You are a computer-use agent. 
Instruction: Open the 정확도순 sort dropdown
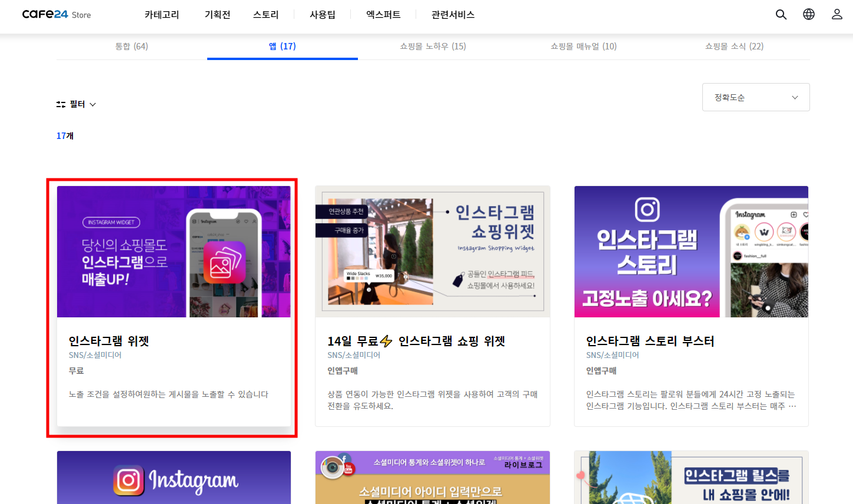[x=756, y=97]
